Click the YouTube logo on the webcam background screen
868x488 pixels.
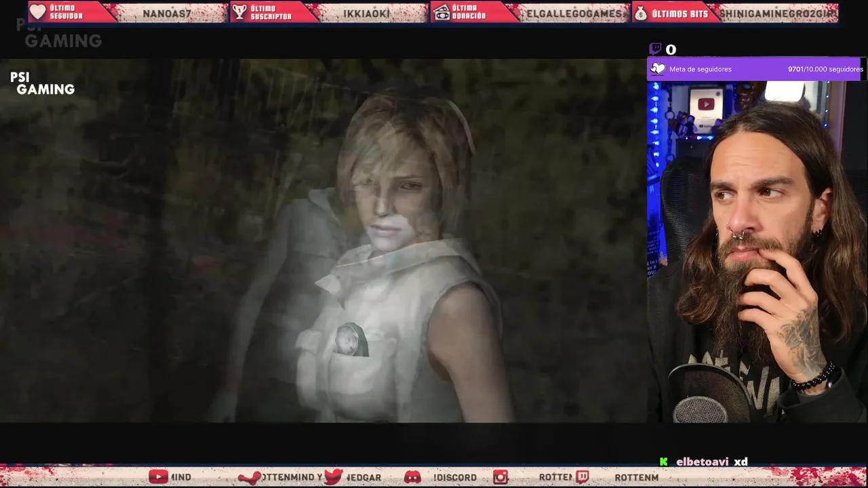click(706, 104)
